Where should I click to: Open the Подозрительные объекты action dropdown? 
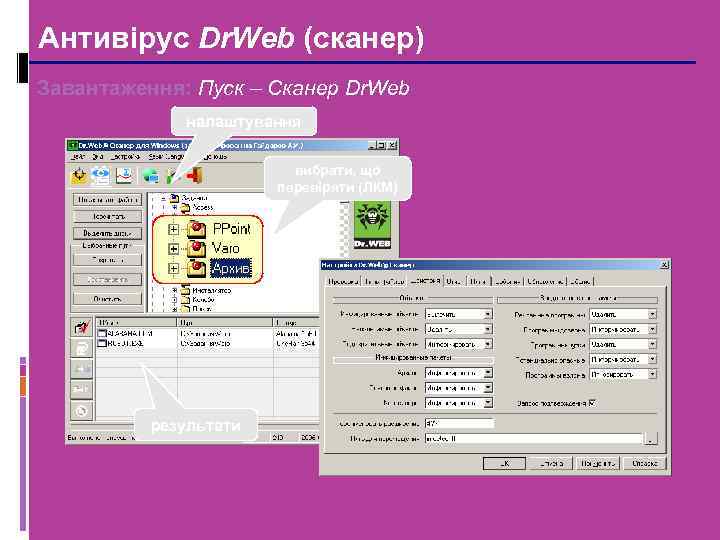pos(458,344)
